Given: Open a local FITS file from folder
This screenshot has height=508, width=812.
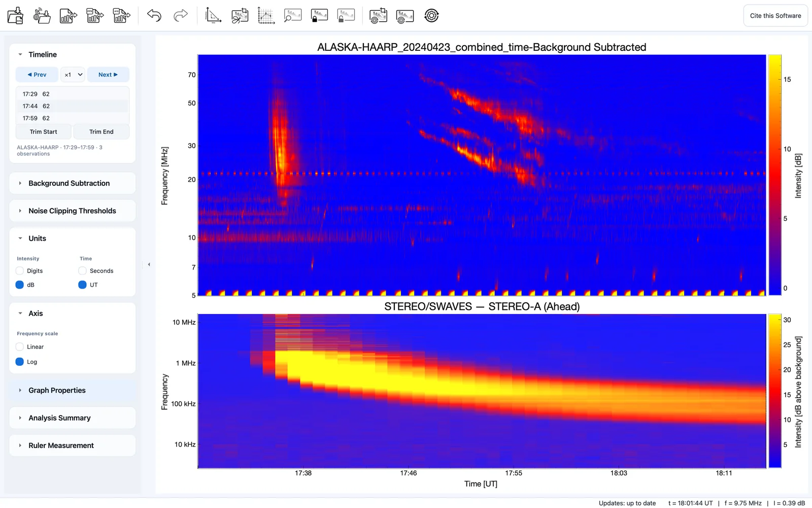Looking at the screenshot, I should click(15, 16).
